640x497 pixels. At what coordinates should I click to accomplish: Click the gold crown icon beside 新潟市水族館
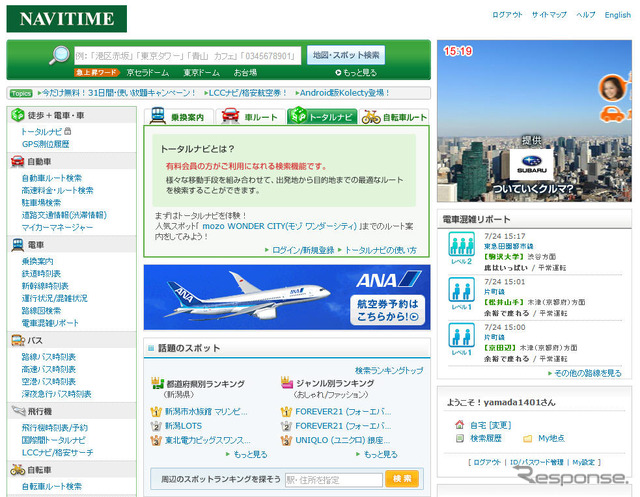pyautogui.click(x=156, y=410)
